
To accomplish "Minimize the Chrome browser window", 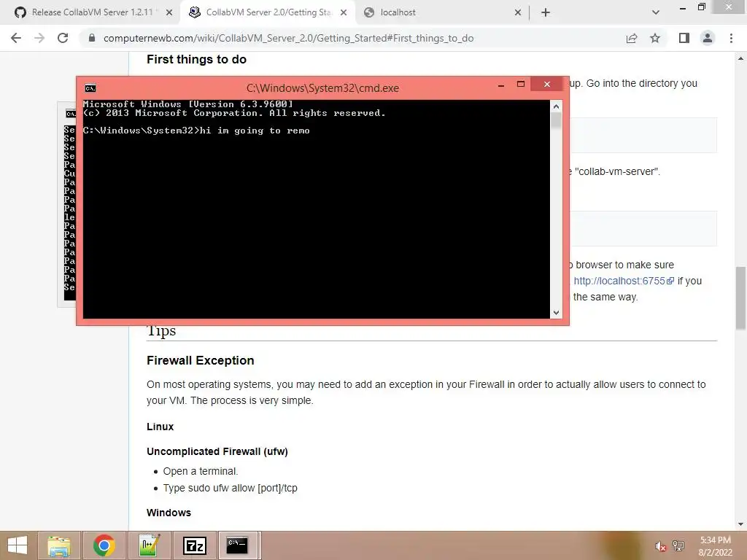I will (x=683, y=8).
